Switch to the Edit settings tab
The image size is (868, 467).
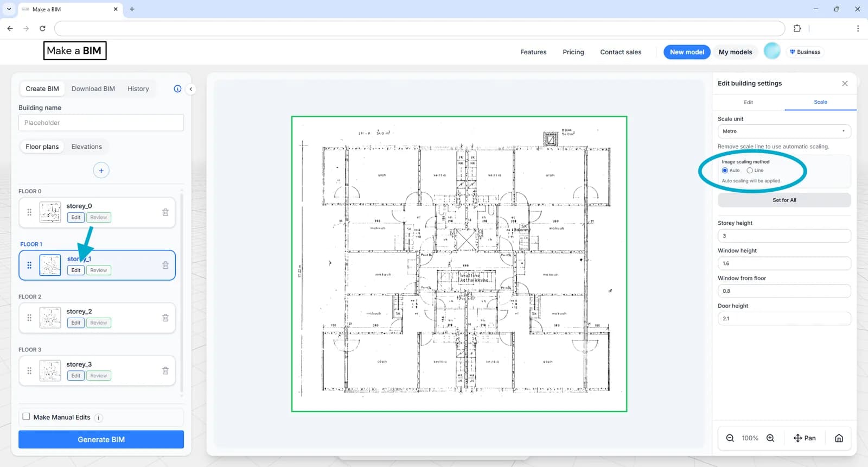748,102
